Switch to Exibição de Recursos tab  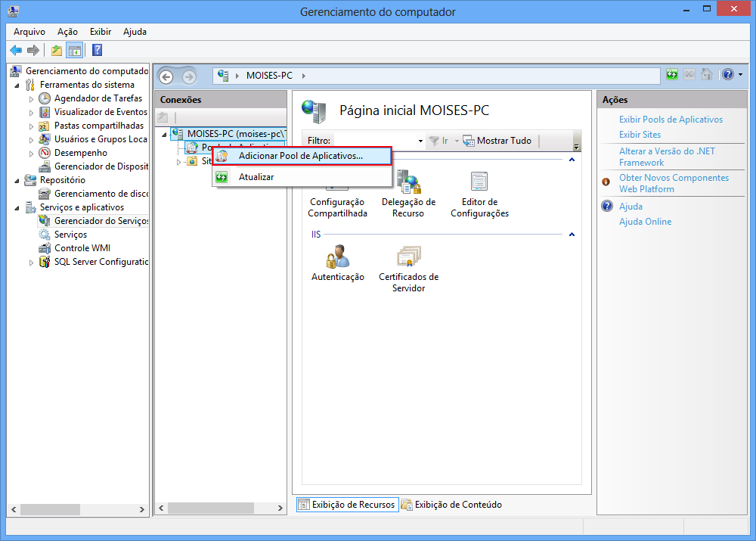[347, 505]
